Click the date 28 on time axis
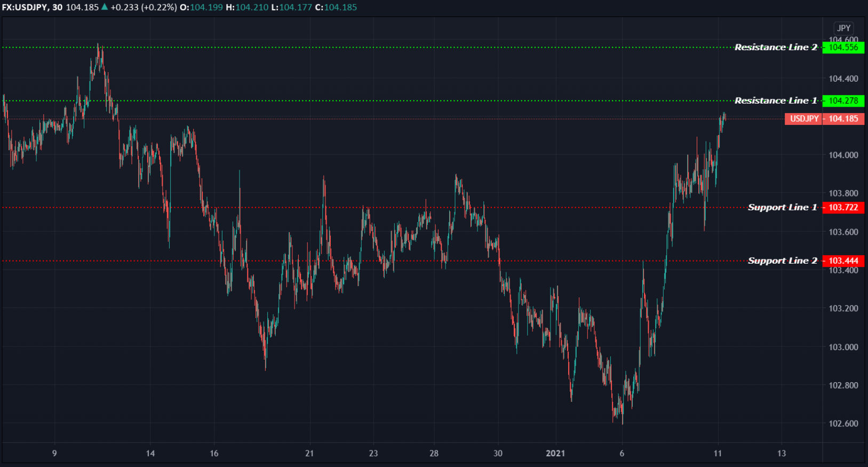 coord(434,453)
